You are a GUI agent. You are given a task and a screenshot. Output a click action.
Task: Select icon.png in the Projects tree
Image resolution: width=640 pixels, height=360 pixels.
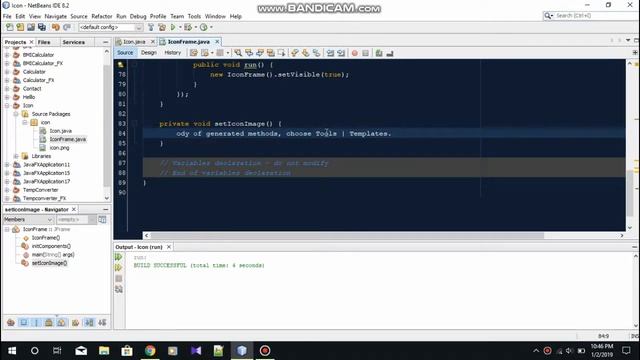59,148
